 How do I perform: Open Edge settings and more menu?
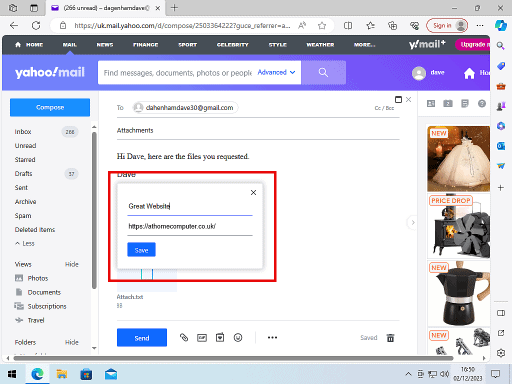click(x=480, y=25)
